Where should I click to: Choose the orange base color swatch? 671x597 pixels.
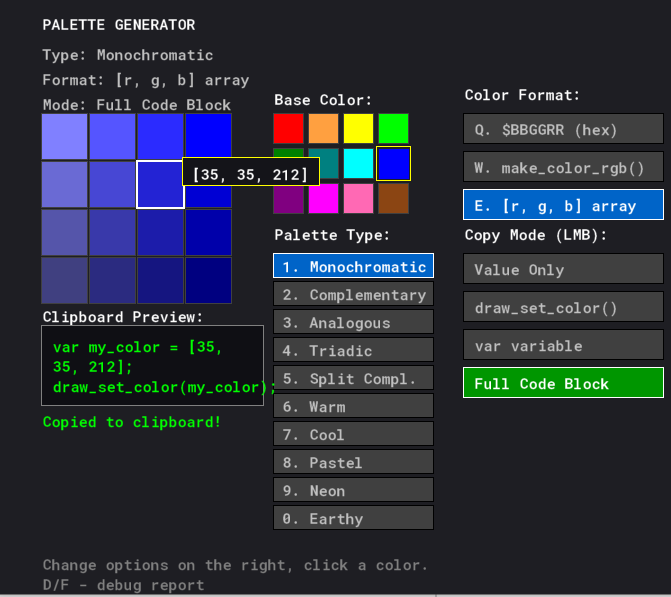(324, 129)
